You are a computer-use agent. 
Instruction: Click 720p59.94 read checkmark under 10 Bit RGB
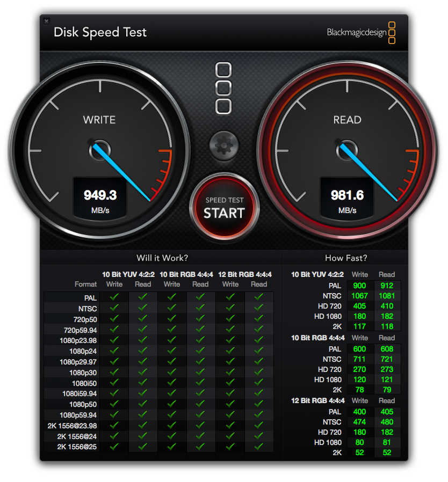tap(200, 329)
